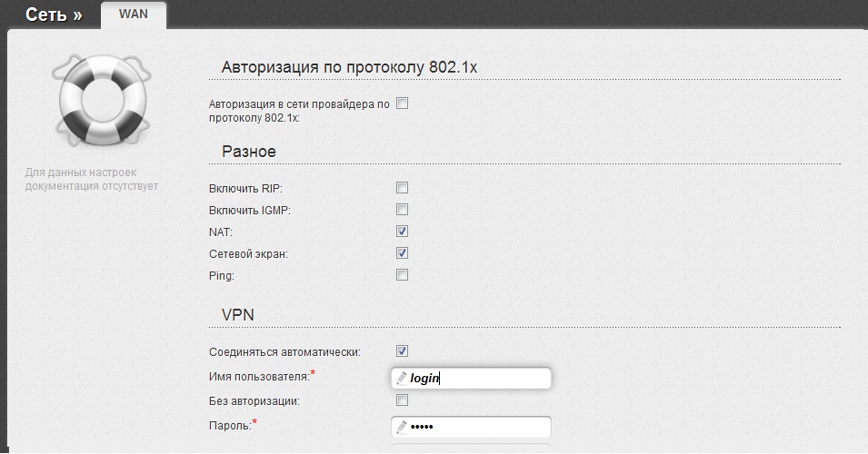The height and width of the screenshot is (454, 868).
Task: Enable the RIP checkbox
Action: pos(403,188)
